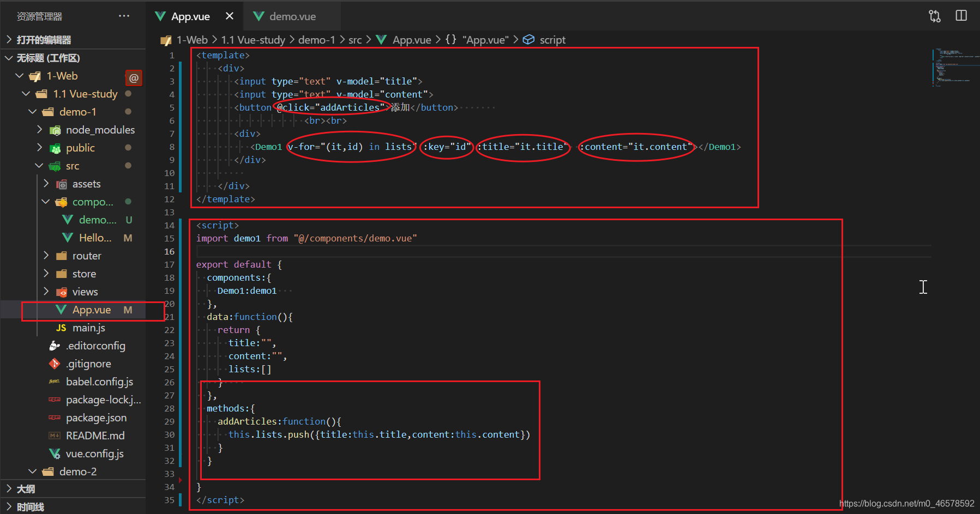Click the Vue icon beside App.vue in explorer
Image resolution: width=980 pixels, height=514 pixels.
click(61, 310)
